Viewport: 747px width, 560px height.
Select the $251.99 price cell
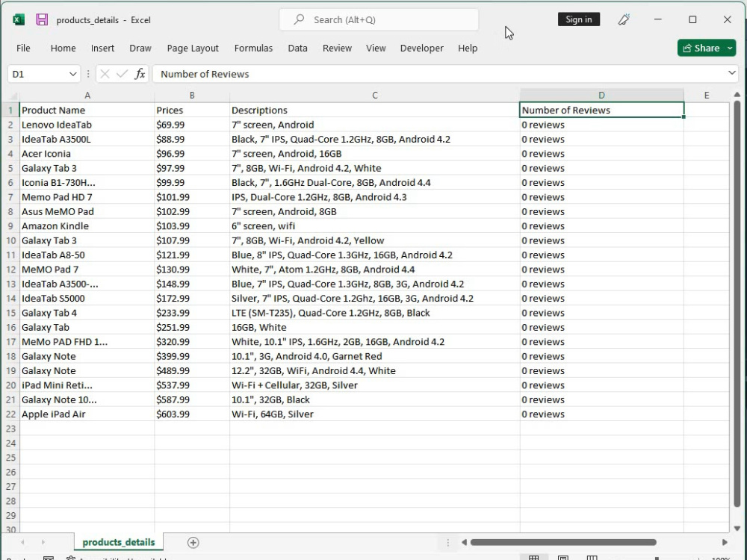click(192, 328)
